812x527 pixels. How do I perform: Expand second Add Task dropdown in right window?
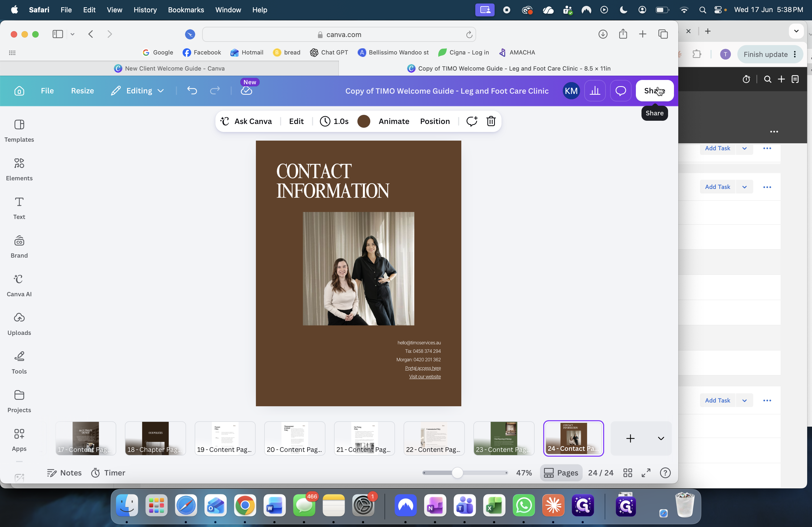click(744, 187)
